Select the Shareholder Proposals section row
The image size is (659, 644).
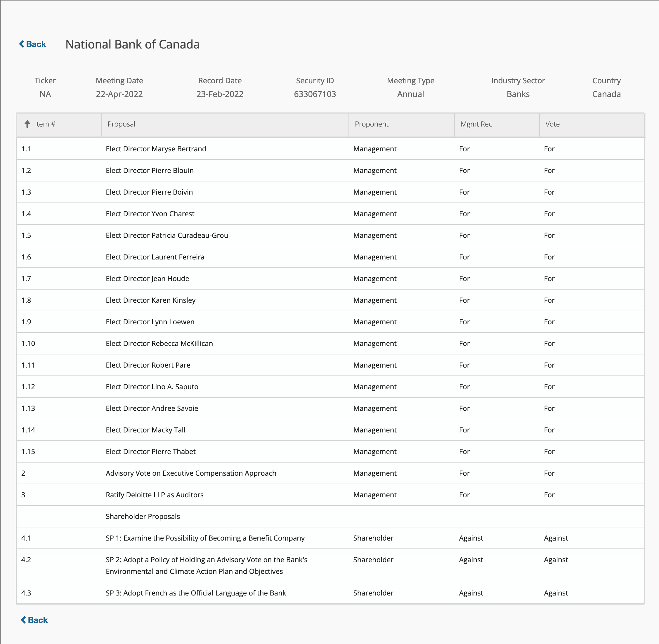coord(143,517)
